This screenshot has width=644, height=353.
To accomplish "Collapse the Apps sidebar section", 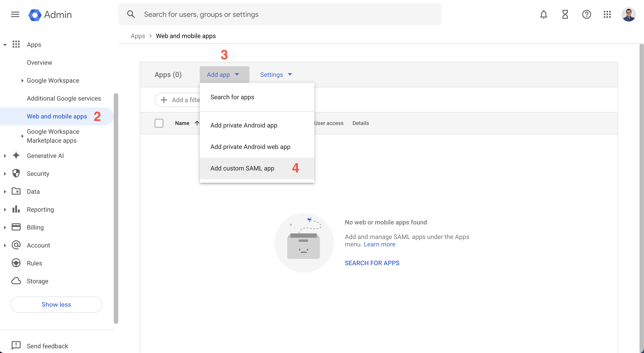I will [5, 45].
